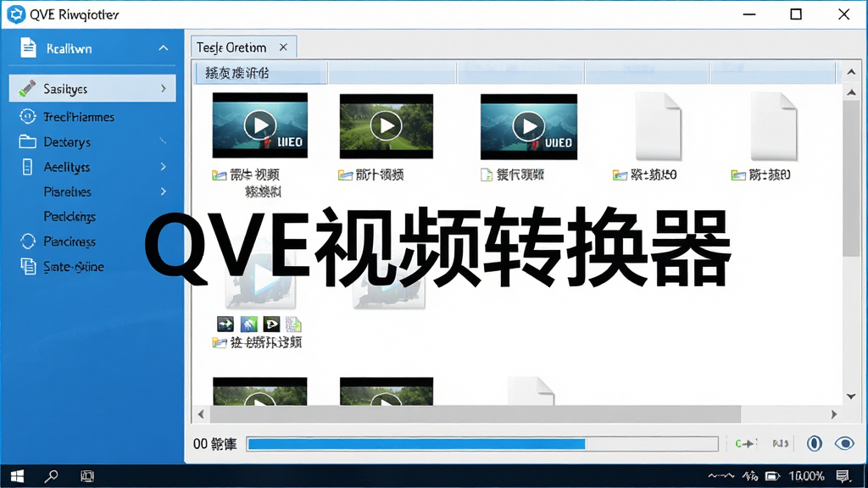Click the folder icon under the small icon row
The image size is (868, 488).
click(x=220, y=343)
